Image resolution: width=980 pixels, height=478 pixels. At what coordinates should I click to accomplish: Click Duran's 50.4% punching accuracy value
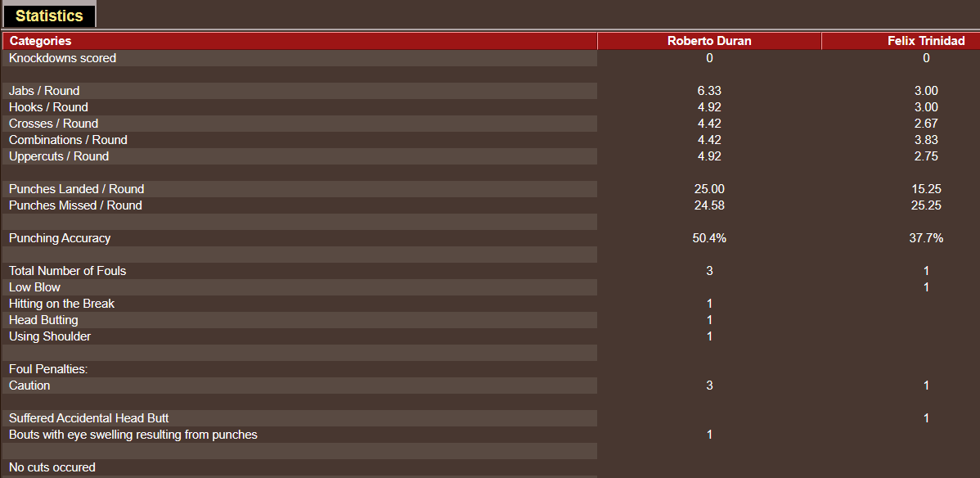[708, 237]
